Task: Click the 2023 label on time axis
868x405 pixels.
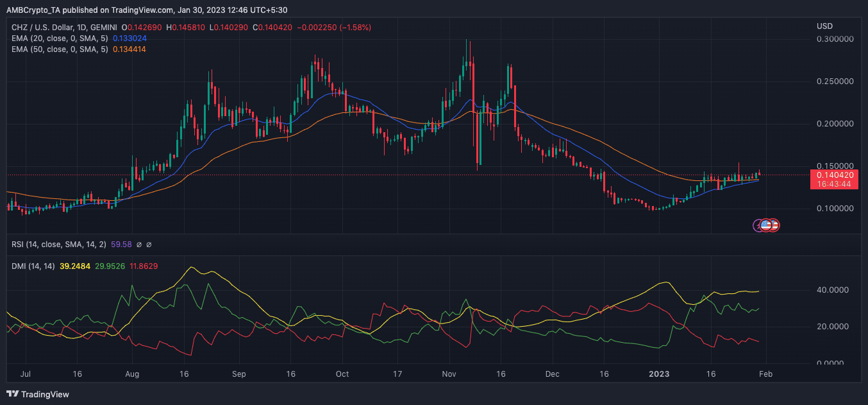Action: click(660, 373)
